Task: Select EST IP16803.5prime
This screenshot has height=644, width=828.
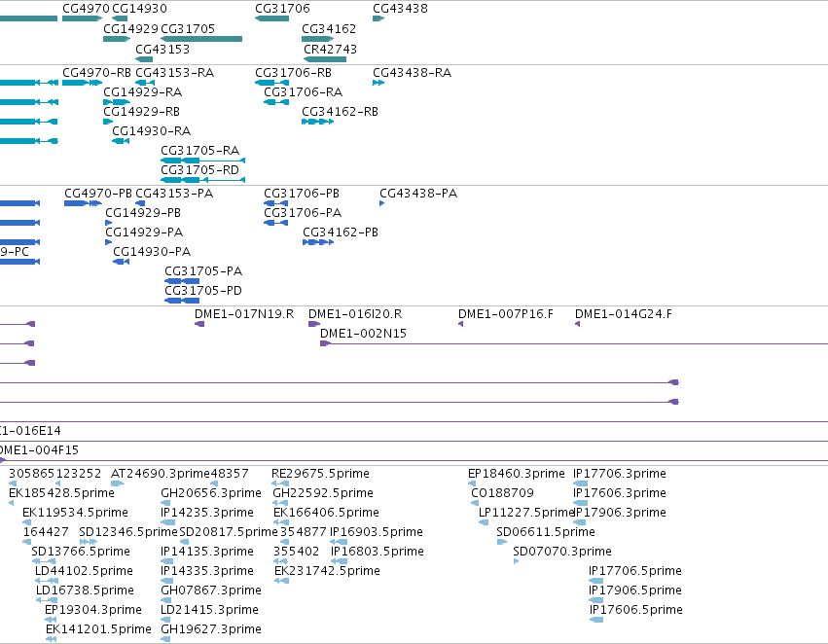Action: click(339, 561)
